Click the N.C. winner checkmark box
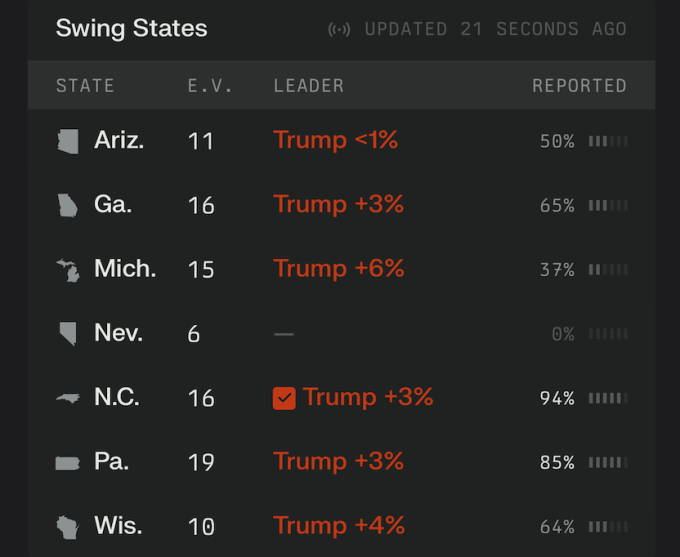The width and height of the screenshot is (680, 557). point(284,398)
